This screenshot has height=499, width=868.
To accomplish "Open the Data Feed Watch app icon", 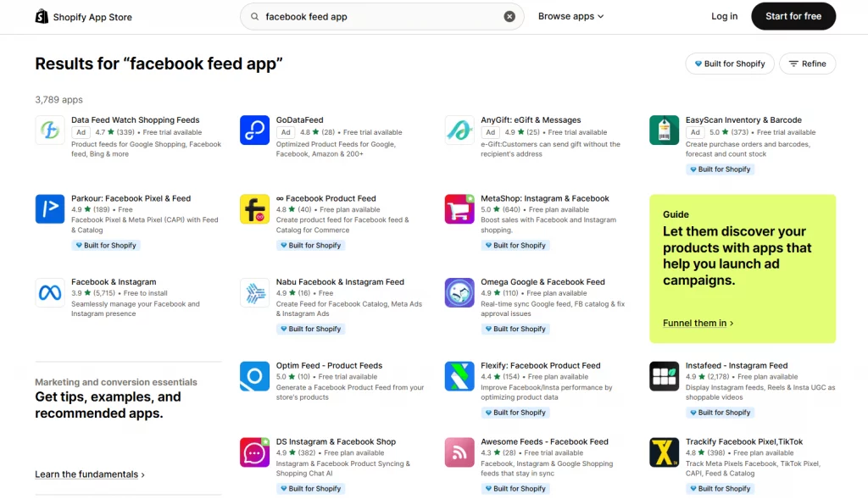I will tap(50, 130).
